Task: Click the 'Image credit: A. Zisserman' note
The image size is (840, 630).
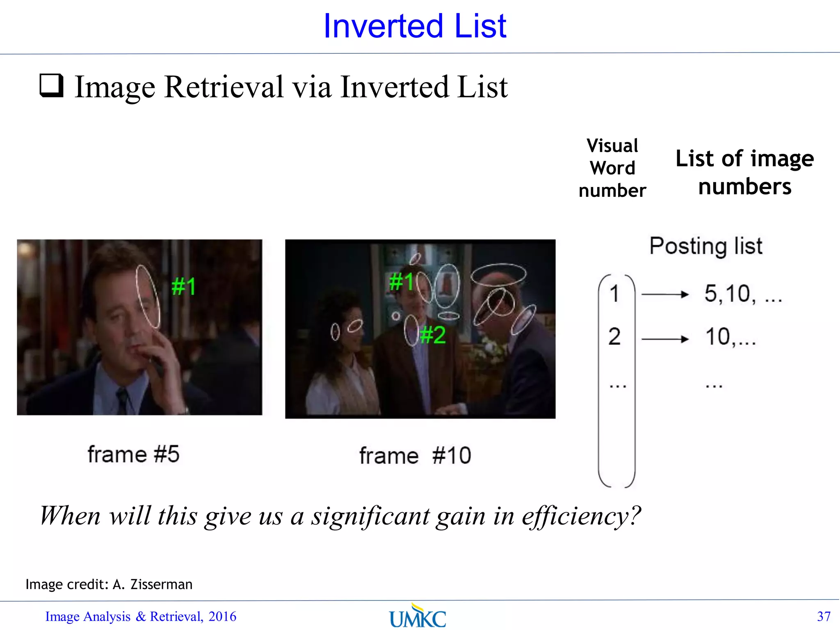Action: pos(109,584)
